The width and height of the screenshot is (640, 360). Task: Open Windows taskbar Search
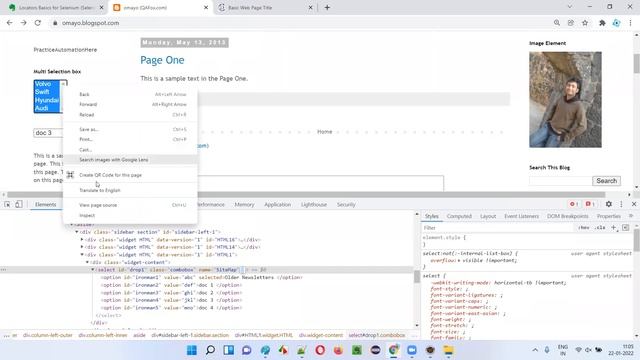[x=210, y=350]
